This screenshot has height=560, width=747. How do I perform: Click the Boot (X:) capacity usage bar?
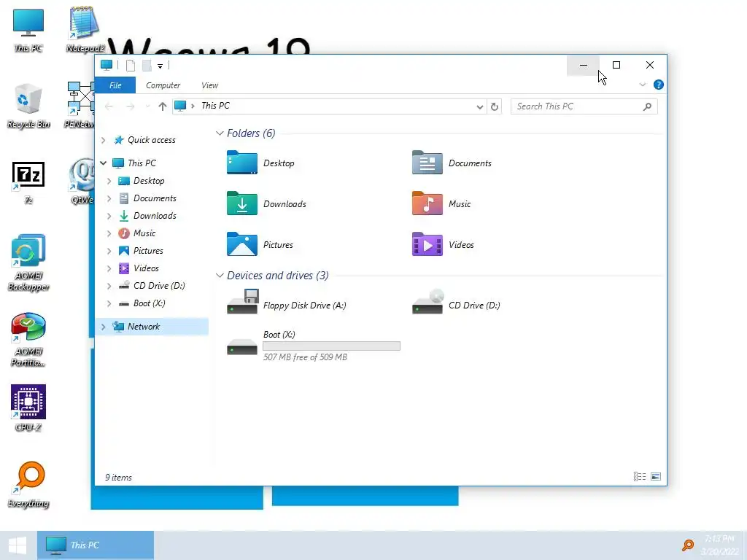[332, 346]
